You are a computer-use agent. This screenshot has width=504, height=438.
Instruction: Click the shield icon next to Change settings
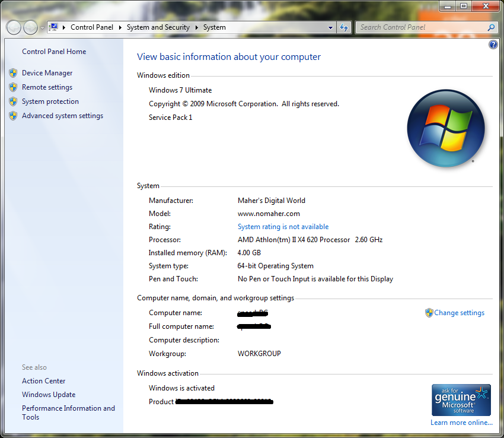429,313
